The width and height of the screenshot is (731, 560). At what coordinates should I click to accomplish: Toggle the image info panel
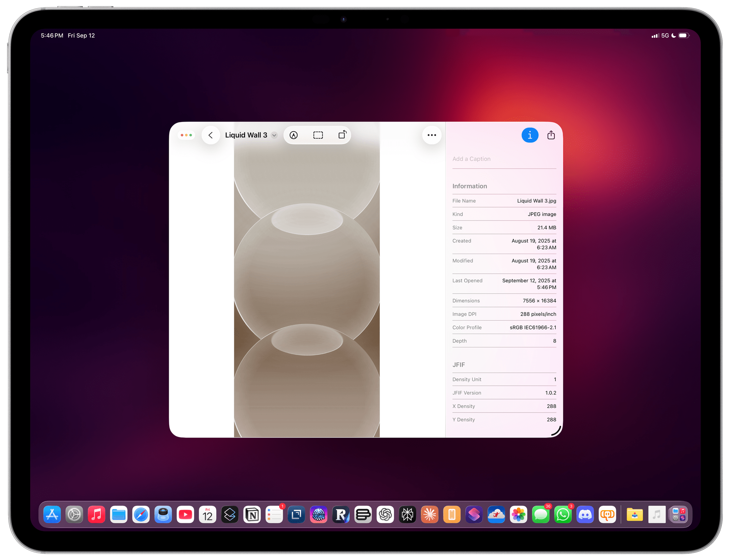point(530,135)
